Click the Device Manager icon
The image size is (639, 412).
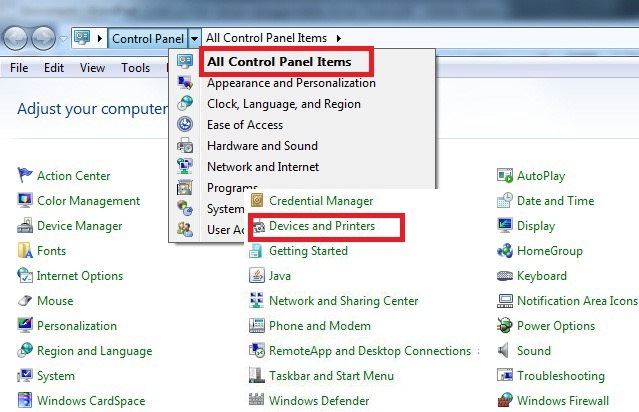(25, 225)
